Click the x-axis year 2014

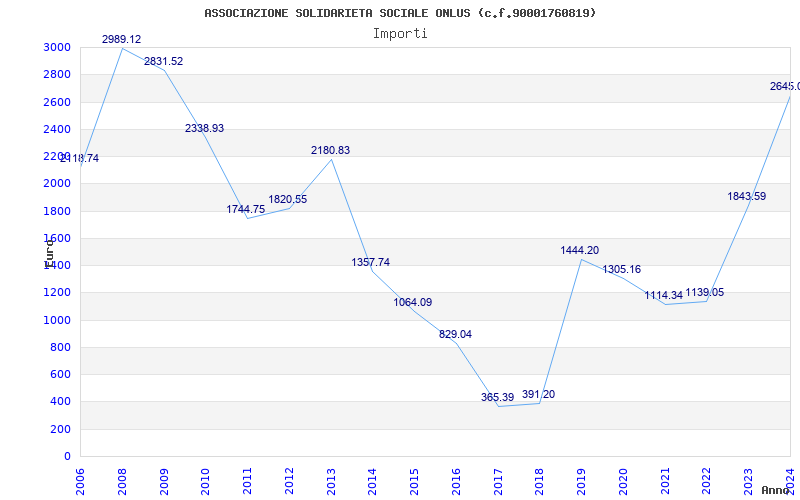pyautogui.click(x=372, y=482)
